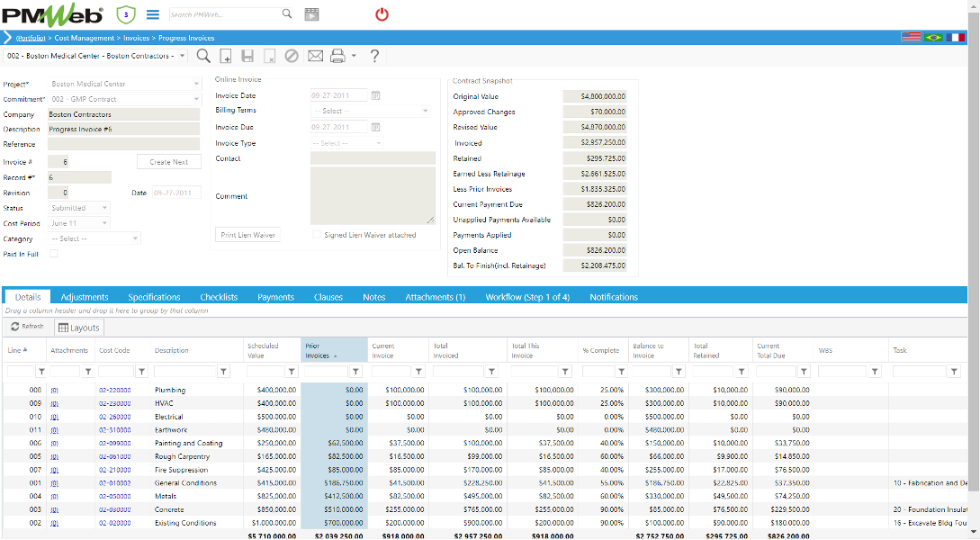This screenshot has width=980, height=540.
Task: Click the Create Next button
Action: pos(169,162)
